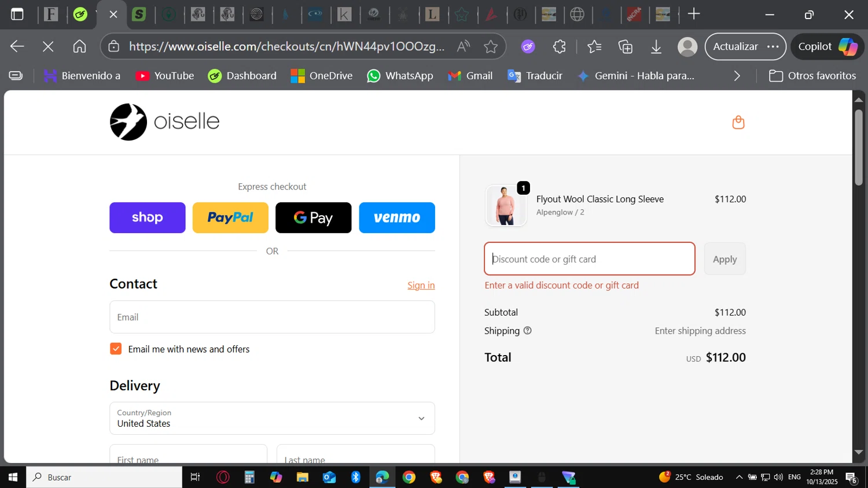The height and width of the screenshot is (488, 868).
Task: Open the downloads icon
Action: 656,46
